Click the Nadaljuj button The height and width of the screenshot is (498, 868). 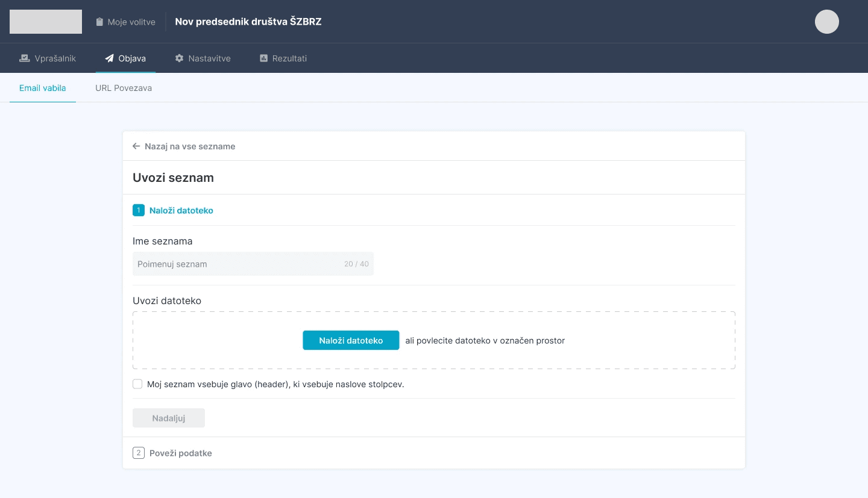(x=168, y=417)
